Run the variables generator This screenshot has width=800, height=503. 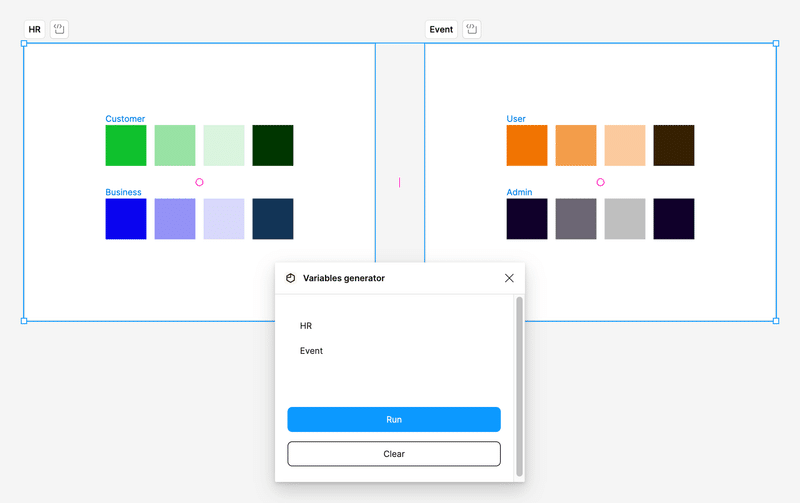pos(394,419)
